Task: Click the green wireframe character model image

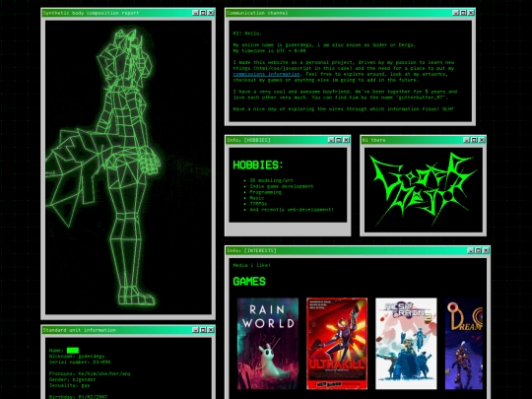Action: coord(128,167)
